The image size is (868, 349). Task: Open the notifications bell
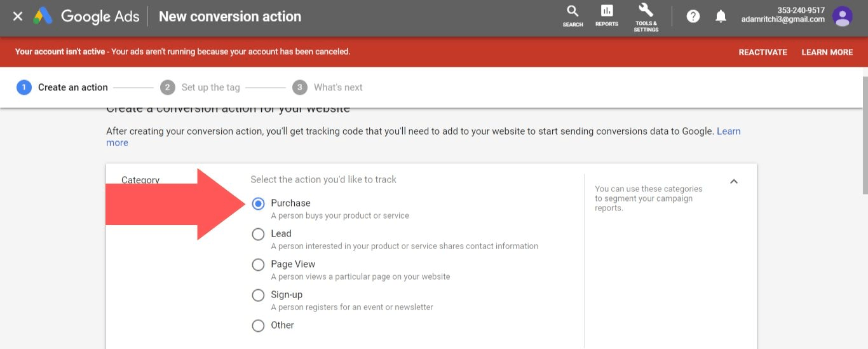point(721,17)
